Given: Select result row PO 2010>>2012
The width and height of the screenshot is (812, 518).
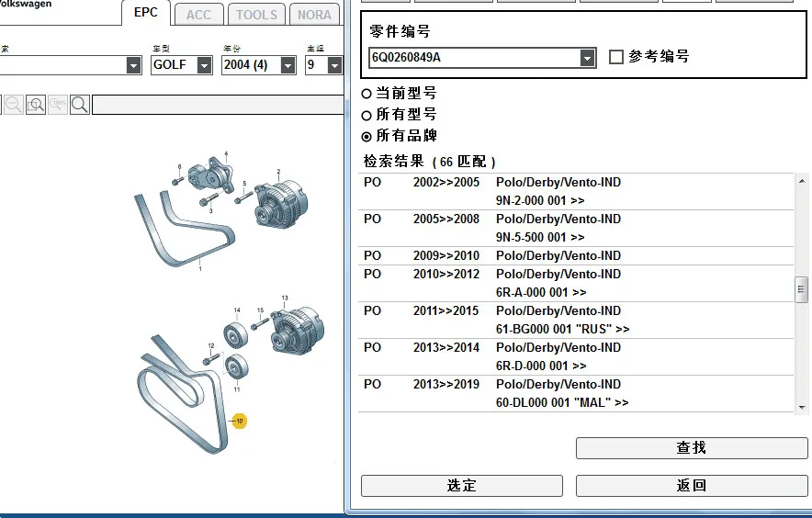Looking at the screenshot, I should (576, 284).
